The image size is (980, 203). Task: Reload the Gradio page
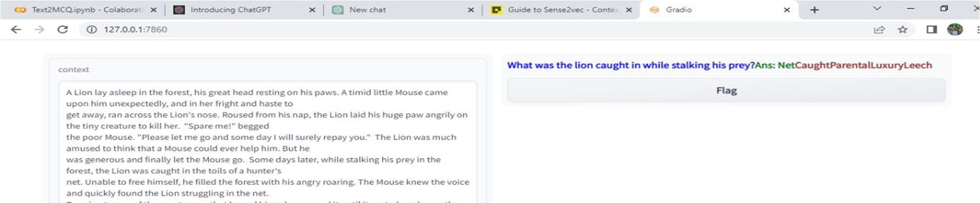[62, 29]
